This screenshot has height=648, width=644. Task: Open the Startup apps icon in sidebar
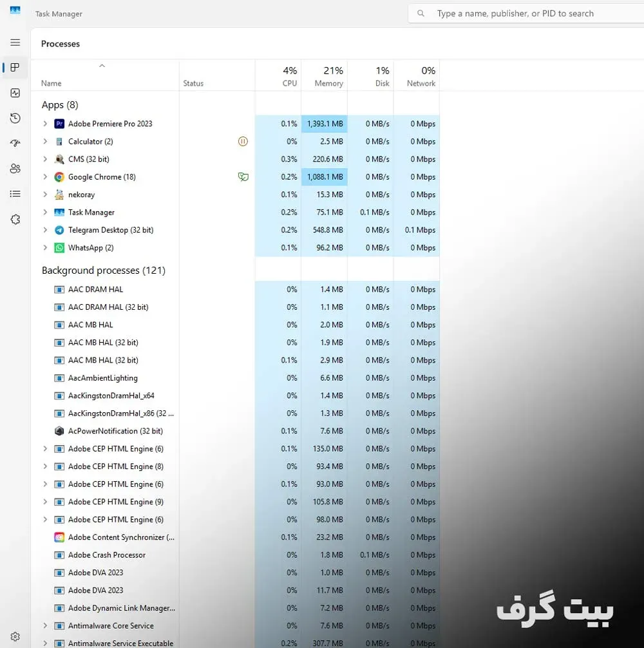15,144
